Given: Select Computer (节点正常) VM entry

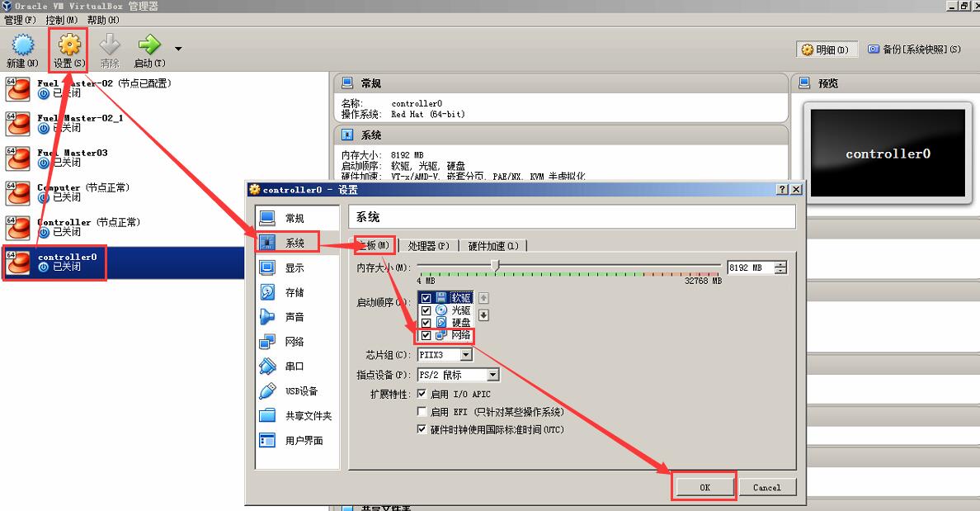Looking at the screenshot, I should [x=164, y=193].
